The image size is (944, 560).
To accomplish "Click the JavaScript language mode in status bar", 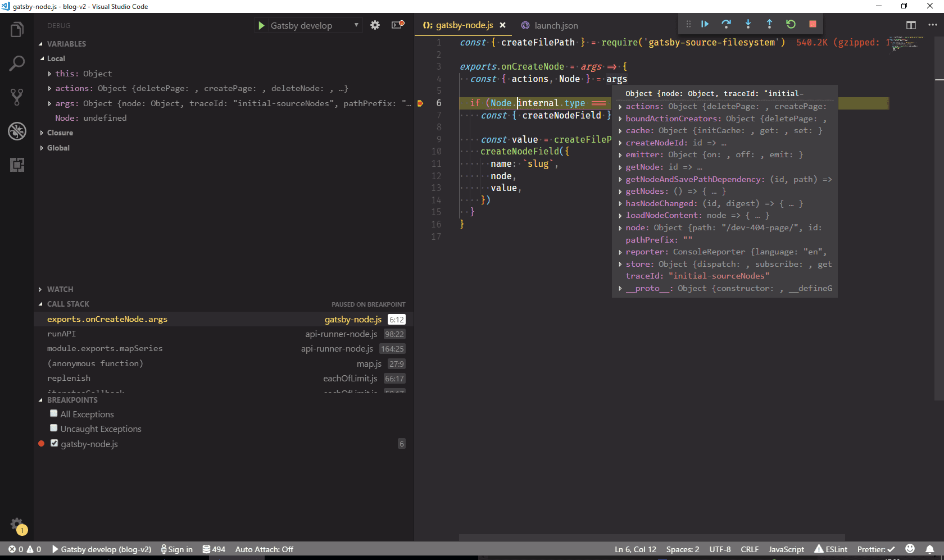I will point(786,549).
